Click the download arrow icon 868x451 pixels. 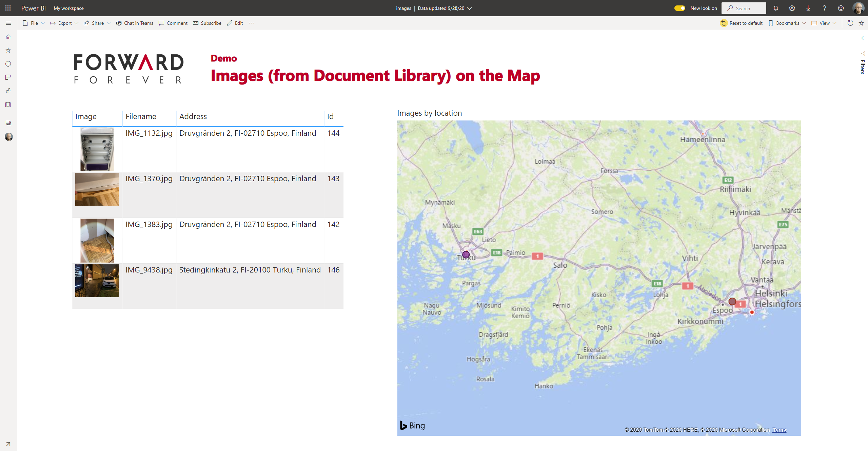pyautogui.click(x=808, y=8)
